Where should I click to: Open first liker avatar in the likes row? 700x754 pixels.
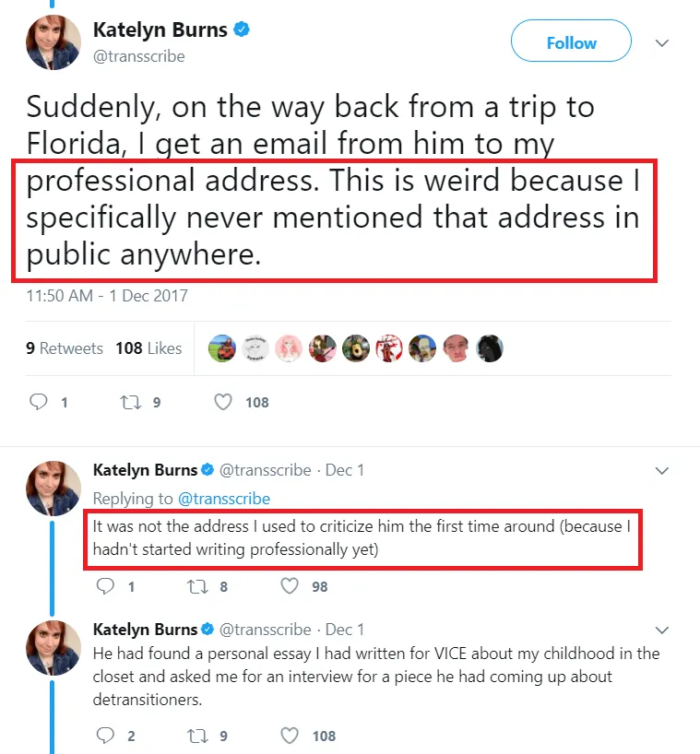click(x=221, y=348)
